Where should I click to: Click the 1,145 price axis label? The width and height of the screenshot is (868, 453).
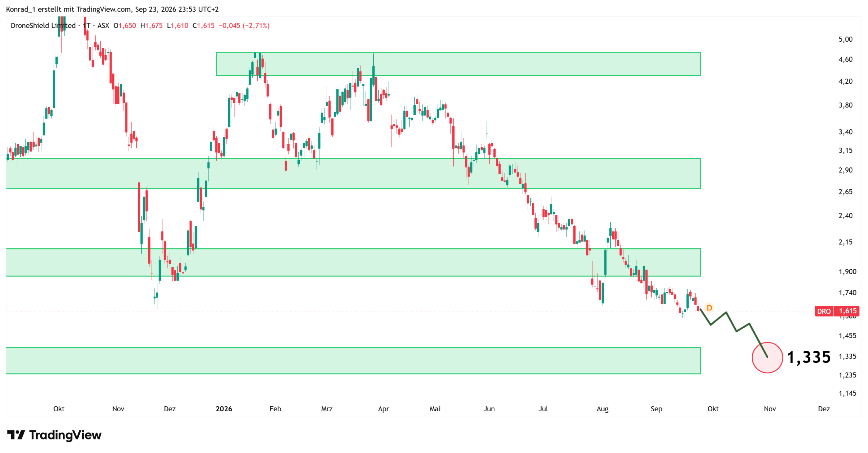847,393
